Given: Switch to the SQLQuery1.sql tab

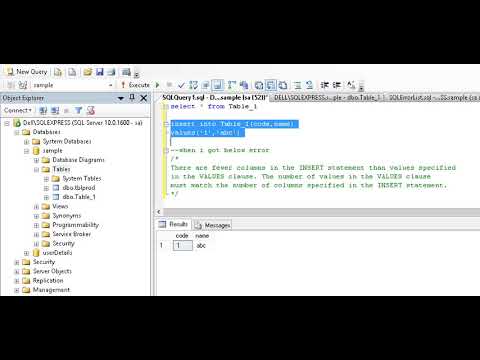Looking at the screenshot, I should [x=214, y=98].
